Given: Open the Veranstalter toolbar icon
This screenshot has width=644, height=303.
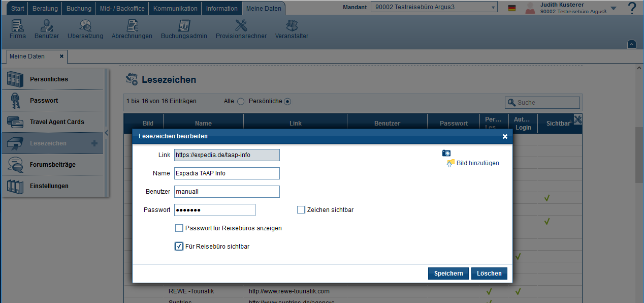Looking at the screenshot, I should point(292,29).
